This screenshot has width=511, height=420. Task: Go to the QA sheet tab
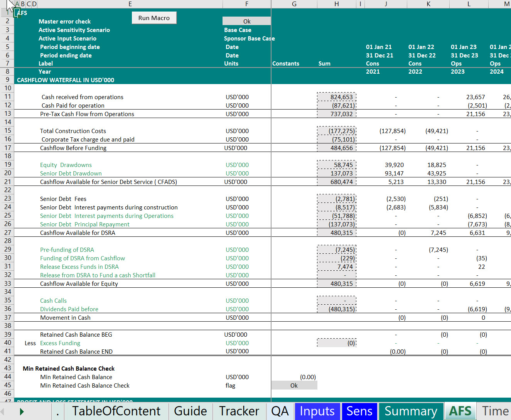pos(280,411)
